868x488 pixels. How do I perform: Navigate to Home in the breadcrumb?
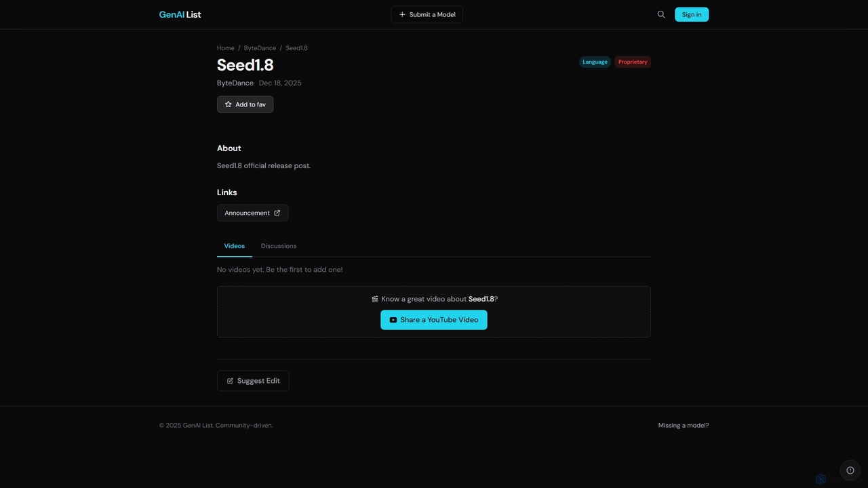tap(226, 48)
